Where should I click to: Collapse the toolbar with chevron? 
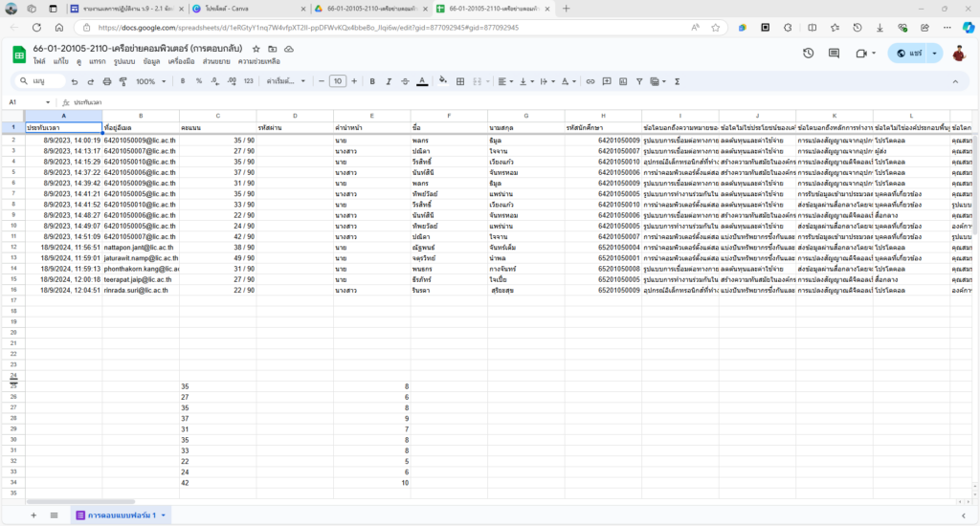click(x=955, y=81)
